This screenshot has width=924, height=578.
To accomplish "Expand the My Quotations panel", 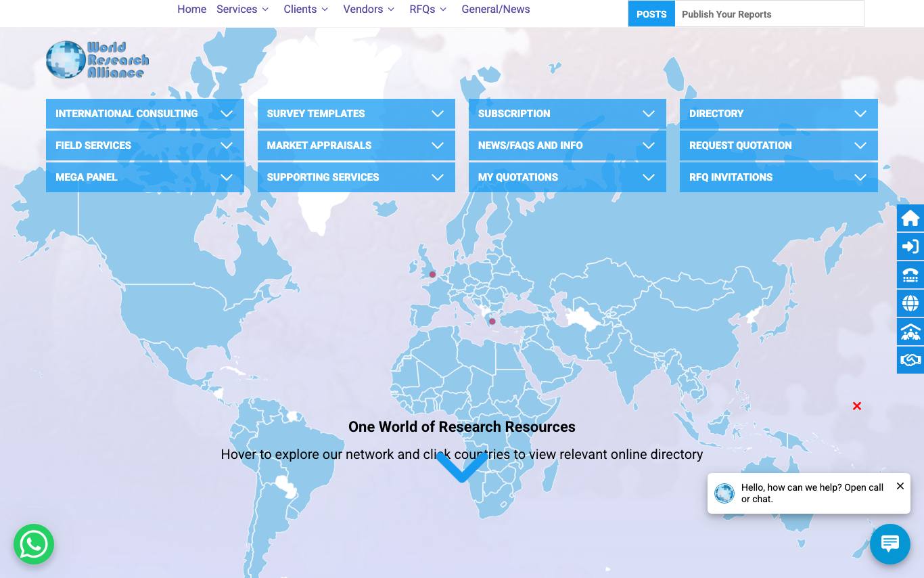I will point(568,177).
